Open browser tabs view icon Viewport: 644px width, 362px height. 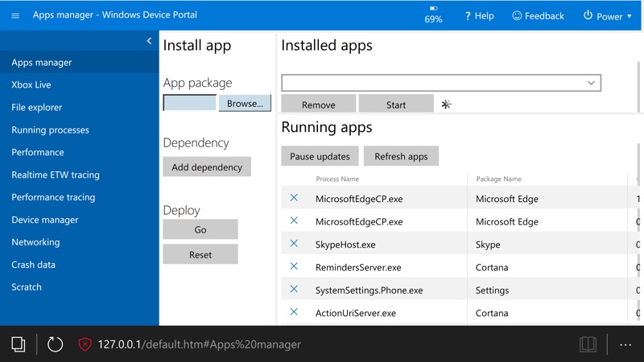[18, 344]
